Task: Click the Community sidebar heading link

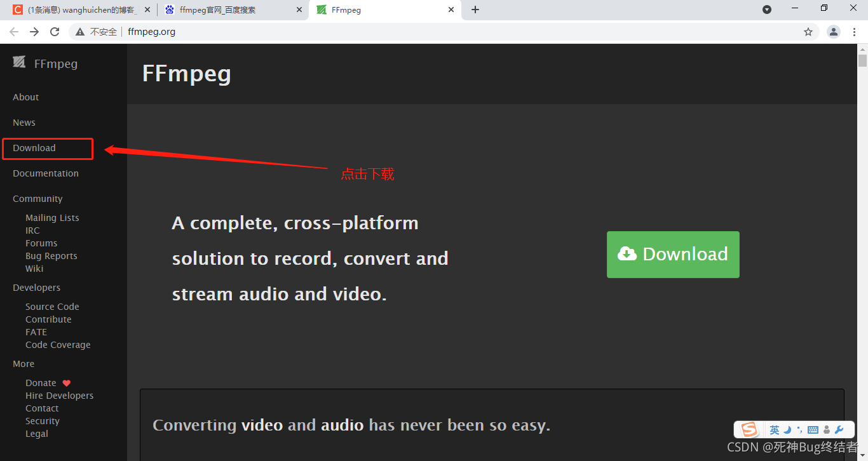Action: click(x=37, y=199)
